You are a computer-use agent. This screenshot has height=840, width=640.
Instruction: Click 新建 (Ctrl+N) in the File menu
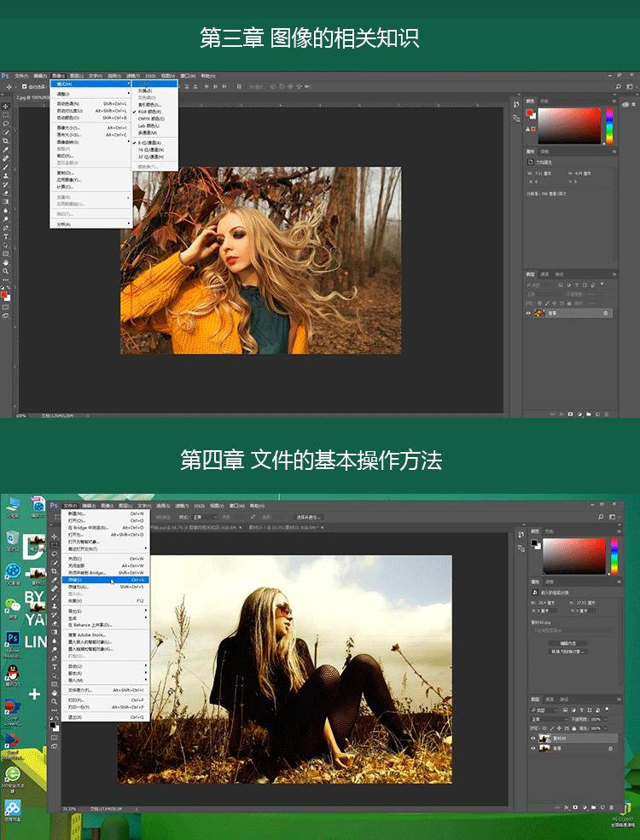(x=105, y=513)
